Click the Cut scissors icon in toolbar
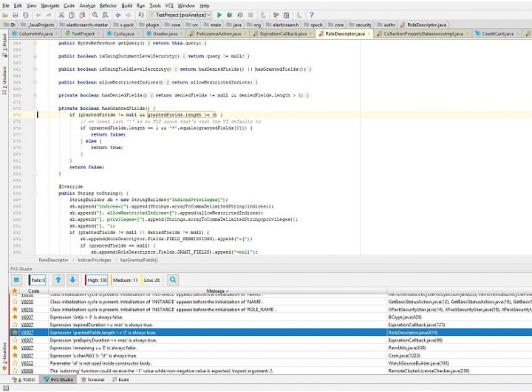This screenshot has width=532, height=392. click(62, 14)
